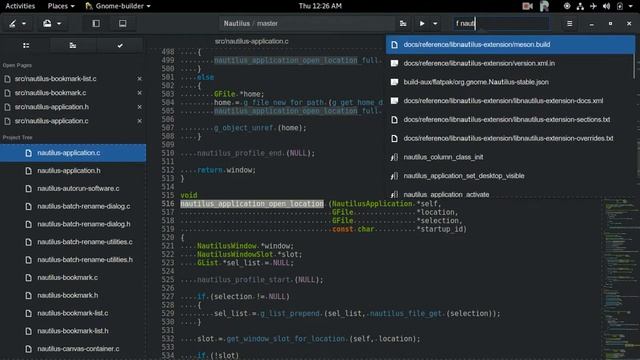Choose search result version.xml.in

(510, 63)
